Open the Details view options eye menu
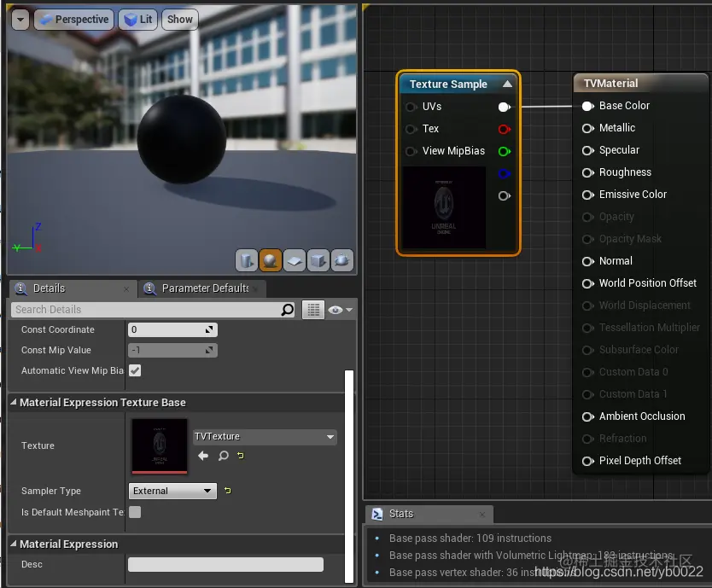 coord(339,310)
